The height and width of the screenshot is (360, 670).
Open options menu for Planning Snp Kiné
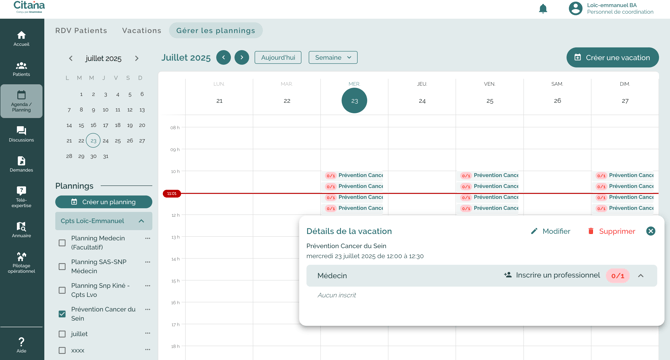click(x=147, y=285)
